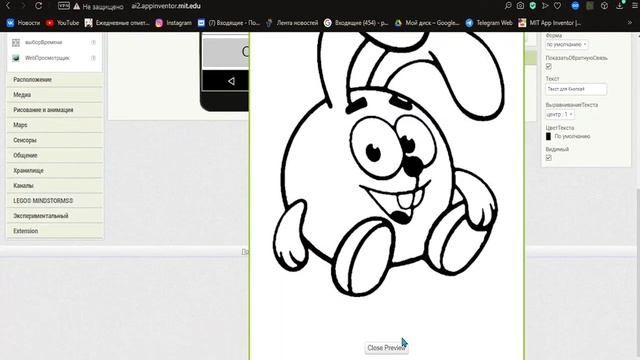Image resolution: width=640 pixels, height=360 pixels.
Task: Click the VPN badge in the address bar
Action: coord(64,6)
